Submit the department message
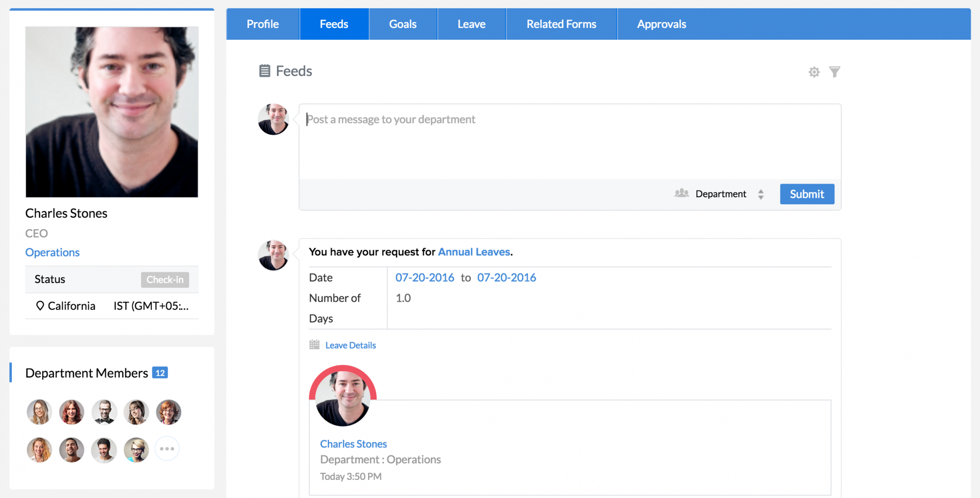This screenshot has width=980, height=498. coord(807,194)
